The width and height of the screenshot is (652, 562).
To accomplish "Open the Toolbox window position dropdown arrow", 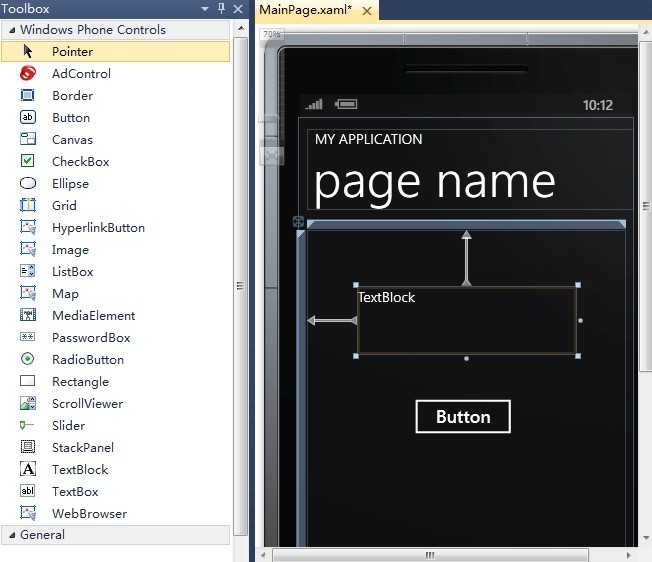I will point(205,9).
